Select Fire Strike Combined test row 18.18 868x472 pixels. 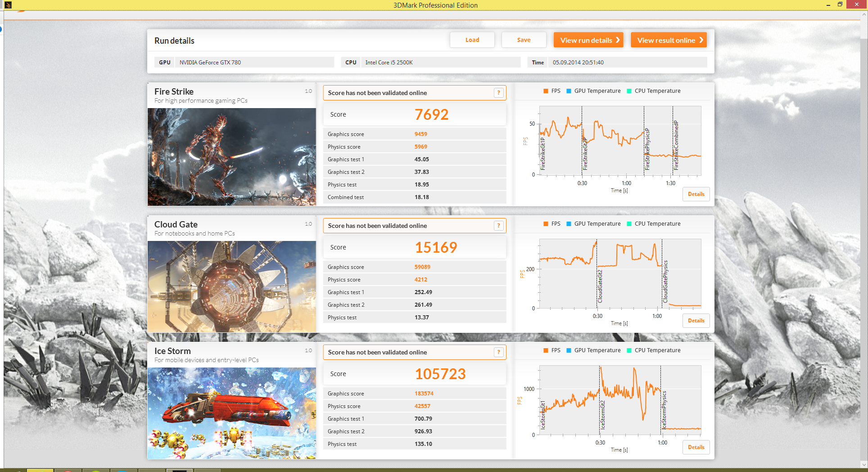click(x=415, y=197)
